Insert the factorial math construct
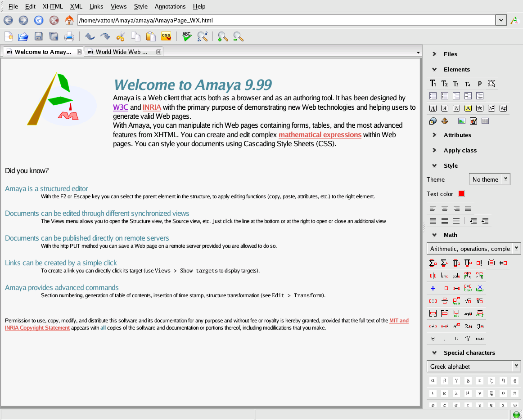This screenshot has width=523, height=420. [480, 263]
